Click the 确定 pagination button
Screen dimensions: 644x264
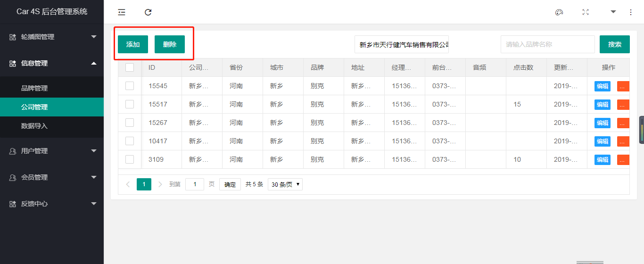pos(230,184)
